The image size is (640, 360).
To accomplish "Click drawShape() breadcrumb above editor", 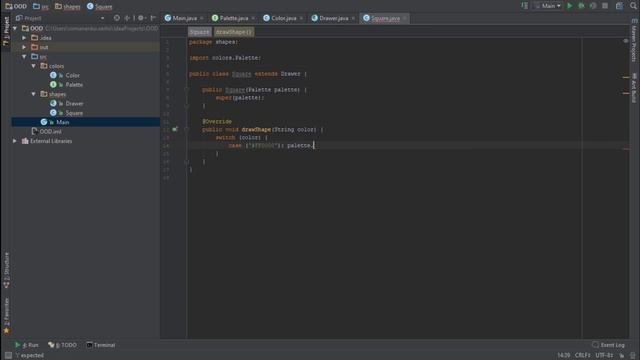I will (x=234, y=32).
